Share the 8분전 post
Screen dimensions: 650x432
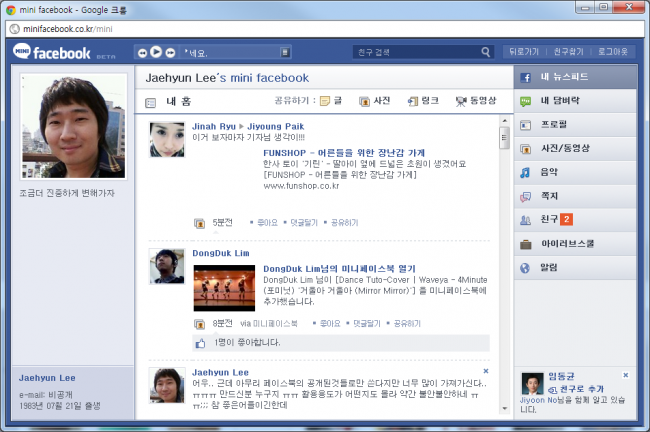tap(407, 323)
